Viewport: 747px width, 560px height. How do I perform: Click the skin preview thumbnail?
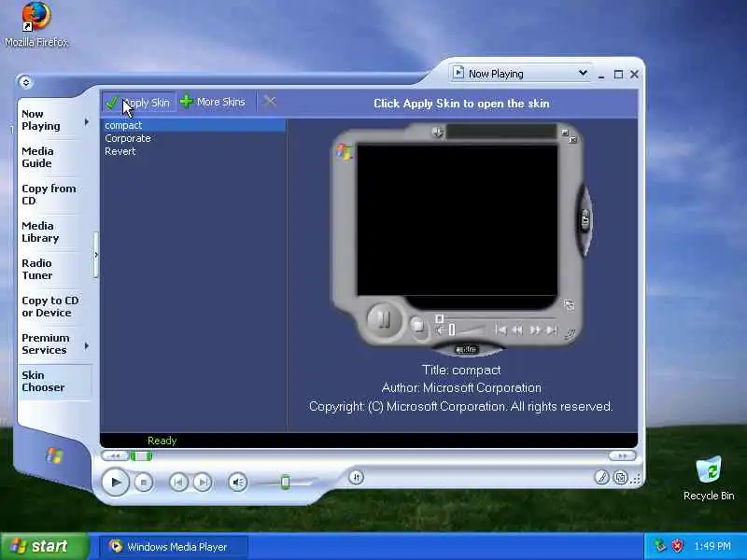point(461,240)
